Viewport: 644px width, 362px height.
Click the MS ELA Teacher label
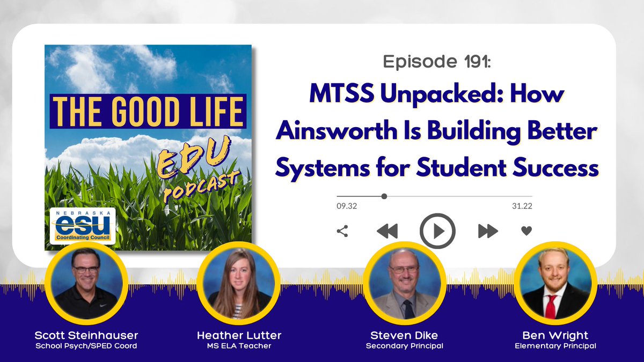pos(239,346)
